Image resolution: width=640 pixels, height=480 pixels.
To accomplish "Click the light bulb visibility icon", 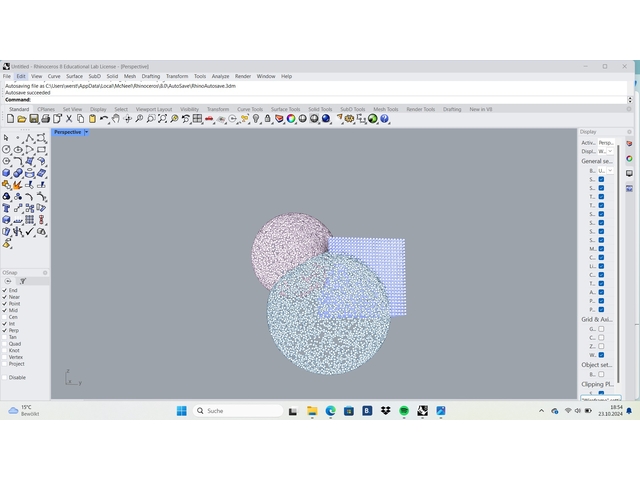I will pos(256,119).
